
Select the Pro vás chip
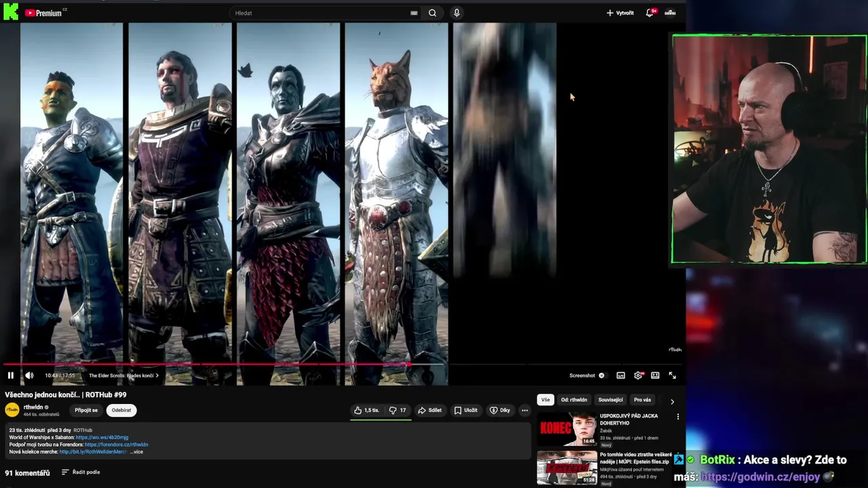pos(642,400)
